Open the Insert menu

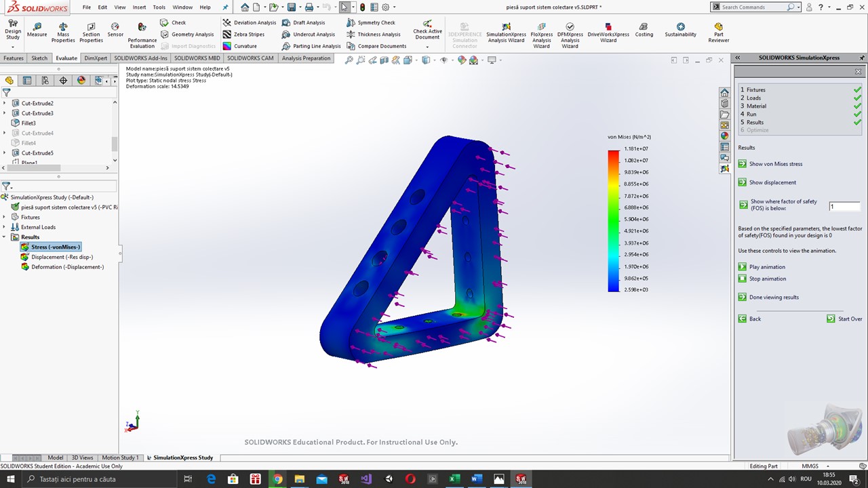coord(139,7)
